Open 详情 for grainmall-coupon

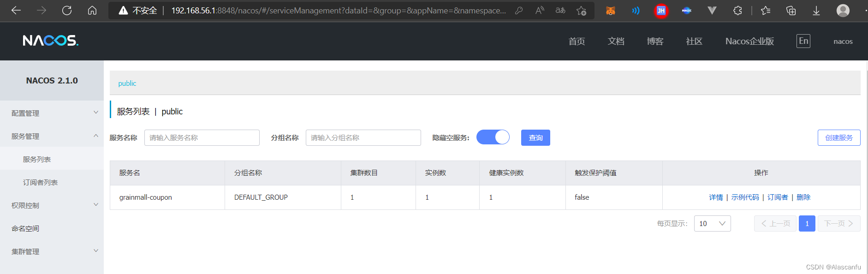click(716, 197)
